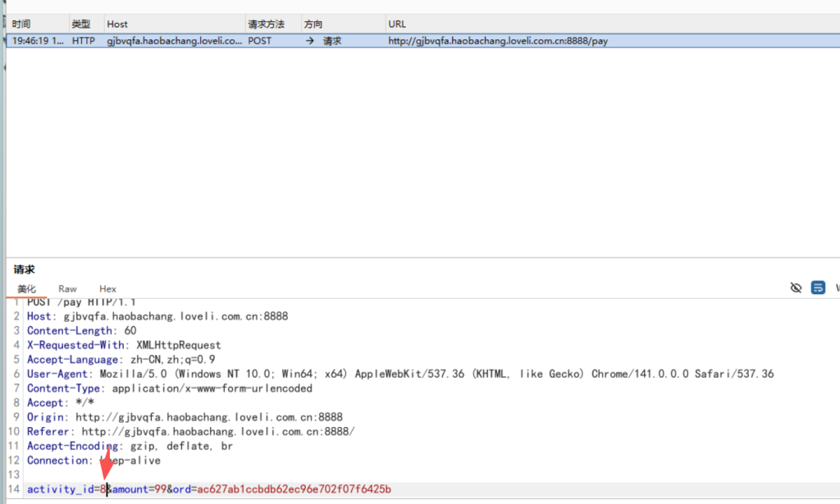Click the Host column header

(117, 25)
